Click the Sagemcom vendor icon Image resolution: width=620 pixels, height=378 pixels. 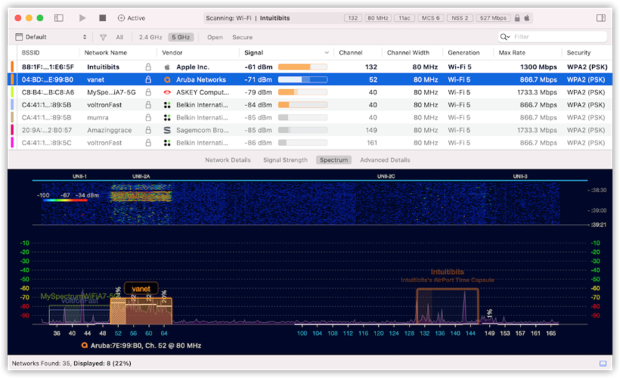(x=167, y=130)
